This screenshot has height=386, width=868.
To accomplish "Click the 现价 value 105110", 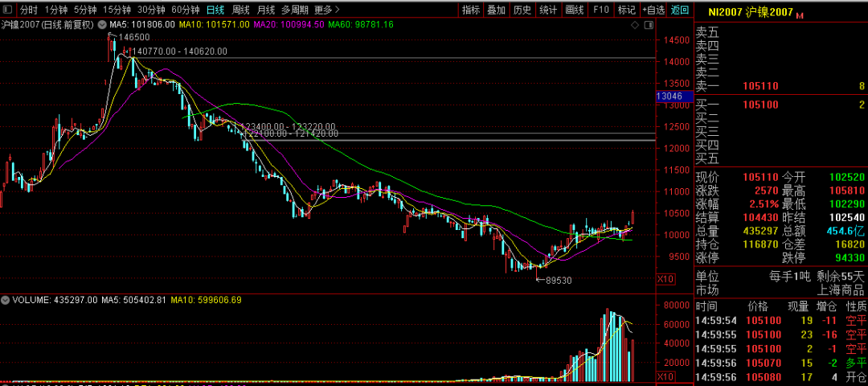I will click(x=760, y=178).
